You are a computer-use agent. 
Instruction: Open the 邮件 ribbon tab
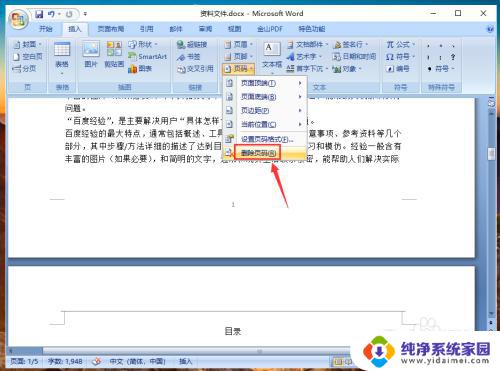(176, 29)
